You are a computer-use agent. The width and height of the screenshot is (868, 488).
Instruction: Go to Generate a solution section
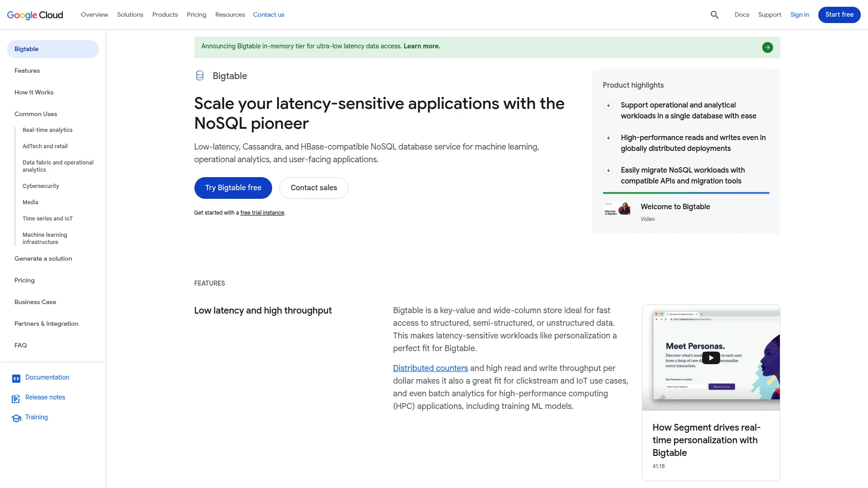[43, 259]
